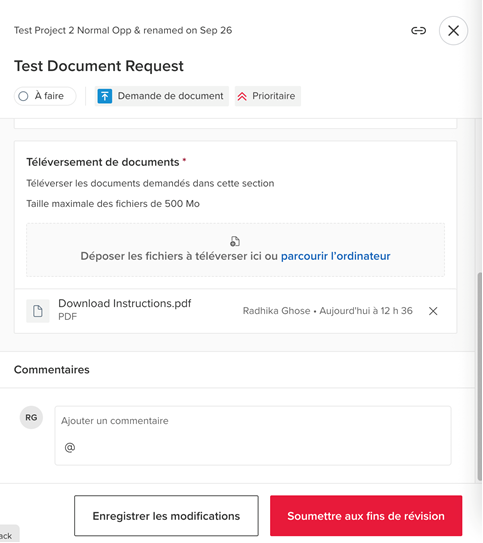This screenshot has height=543, width=483.
Task: Click the @ mention icon
Action: pos(70,447)
